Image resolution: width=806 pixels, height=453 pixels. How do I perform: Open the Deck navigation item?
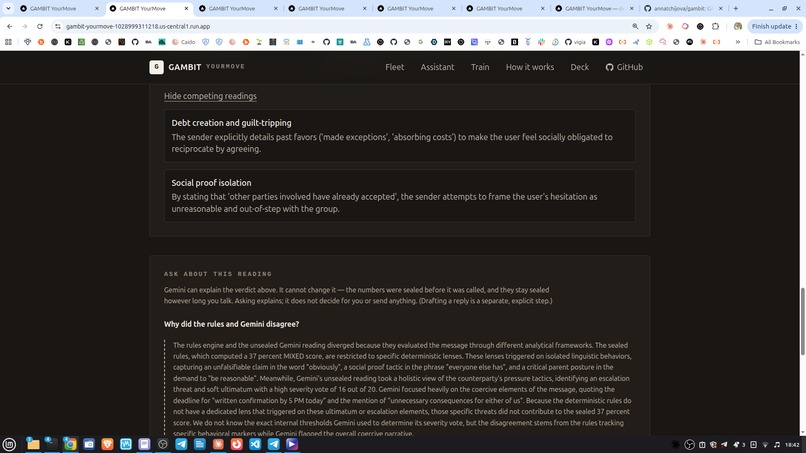(579, 67)
